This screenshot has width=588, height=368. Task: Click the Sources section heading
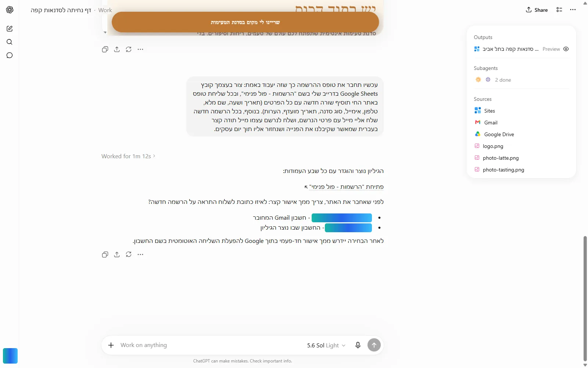(x=483, y=99)
